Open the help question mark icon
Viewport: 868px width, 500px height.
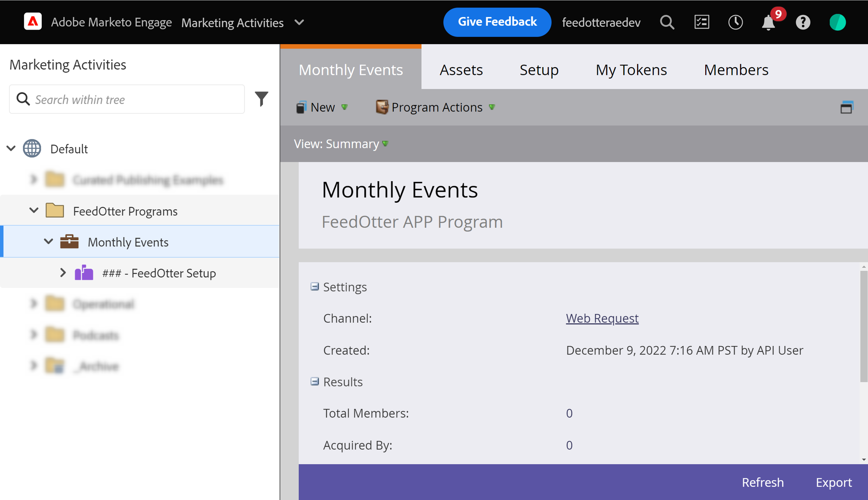(803, 22)
